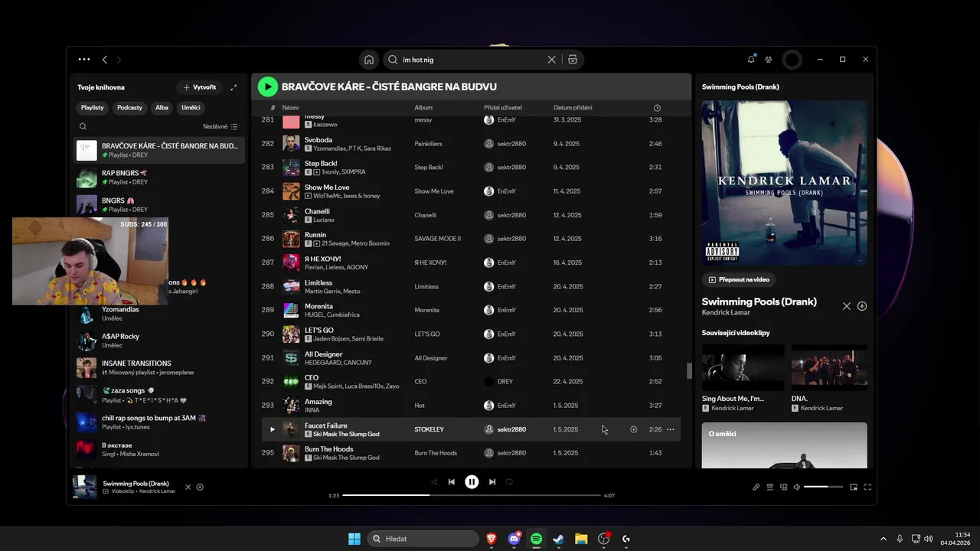Open the Steam taskbar icon
The width and height of the screenshot is (980, 551).
[x=559, y=539]
